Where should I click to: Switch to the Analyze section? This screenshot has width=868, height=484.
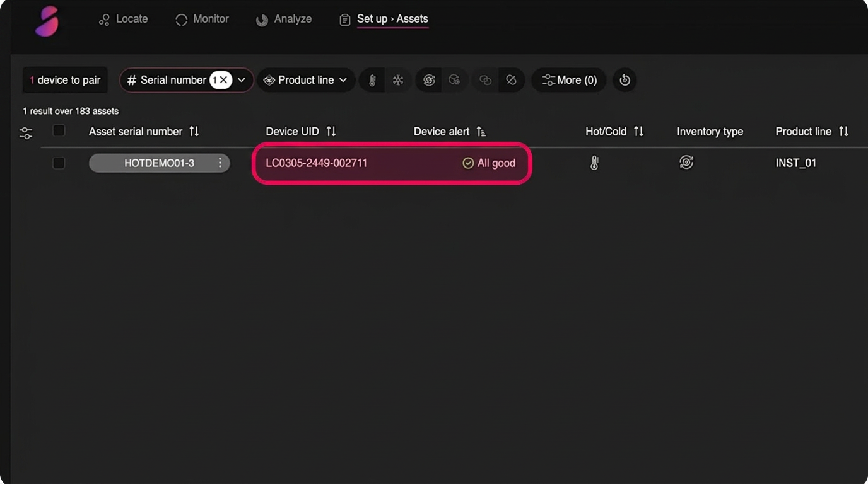pyautogui.click(x=284, y=19)
